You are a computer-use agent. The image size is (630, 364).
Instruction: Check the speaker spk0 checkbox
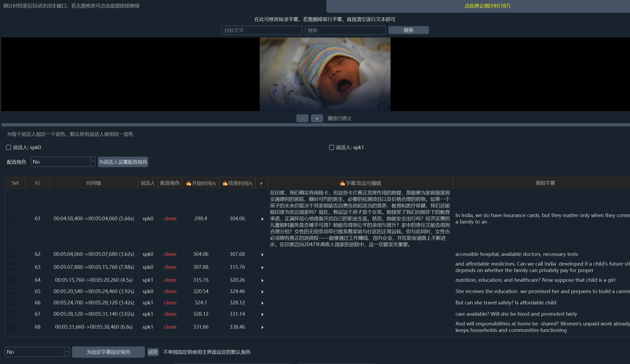(9, 147)
